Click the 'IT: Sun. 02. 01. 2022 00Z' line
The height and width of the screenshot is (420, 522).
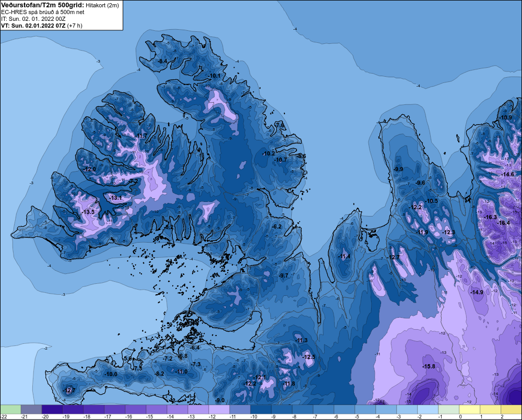(33, 19)
